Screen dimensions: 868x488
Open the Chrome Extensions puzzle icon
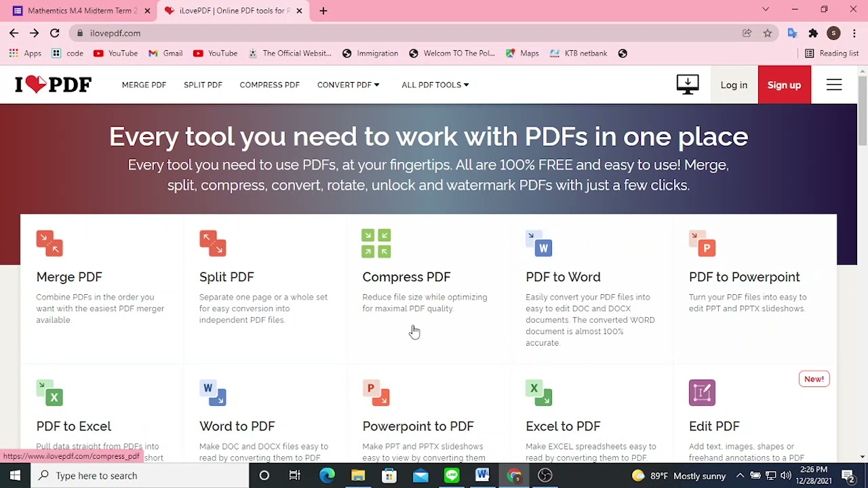click(x=813, y=33)
